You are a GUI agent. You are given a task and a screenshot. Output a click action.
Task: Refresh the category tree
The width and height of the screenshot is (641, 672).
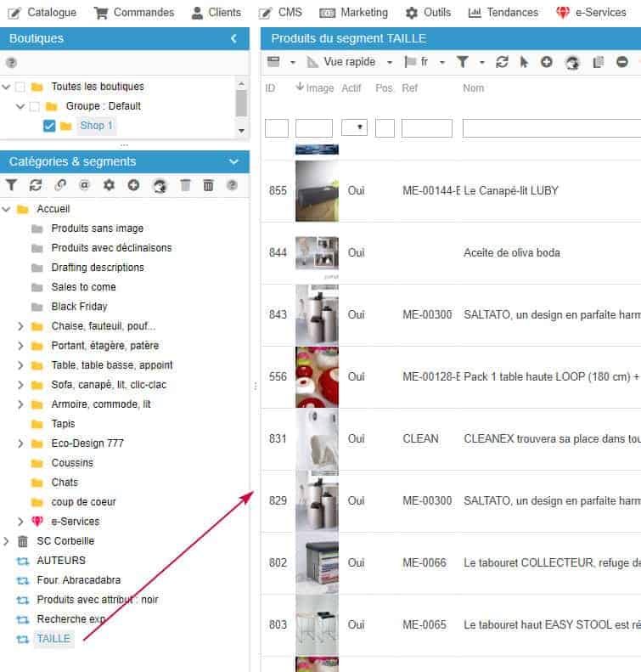[36, 185]
